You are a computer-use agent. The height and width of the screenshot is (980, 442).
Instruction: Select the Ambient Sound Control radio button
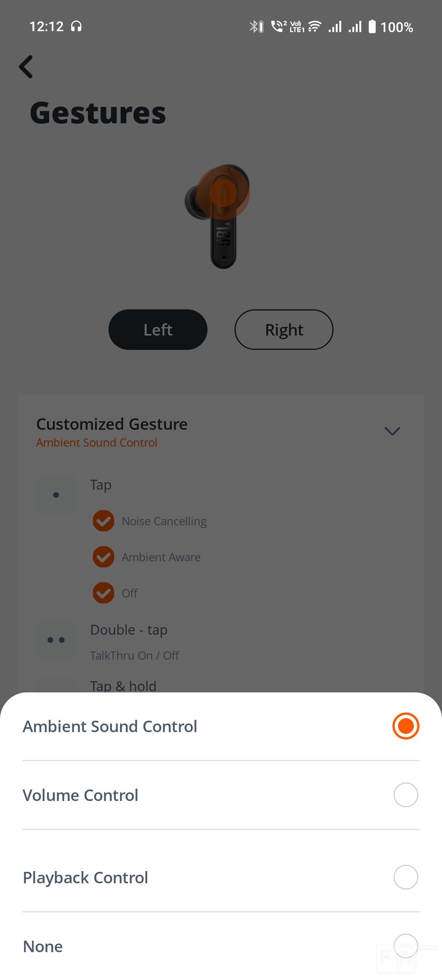click(406, 726)
